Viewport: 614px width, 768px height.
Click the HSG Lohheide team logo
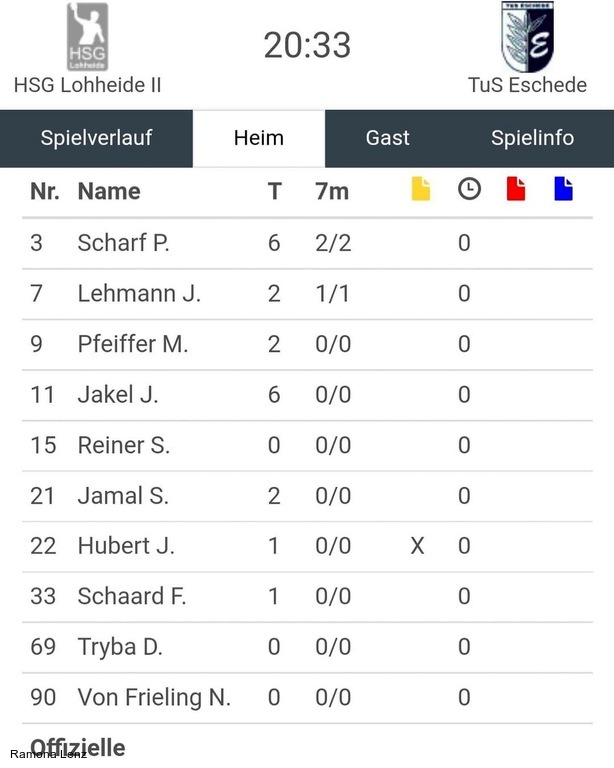pyautogui.click(x=87, y=37)
